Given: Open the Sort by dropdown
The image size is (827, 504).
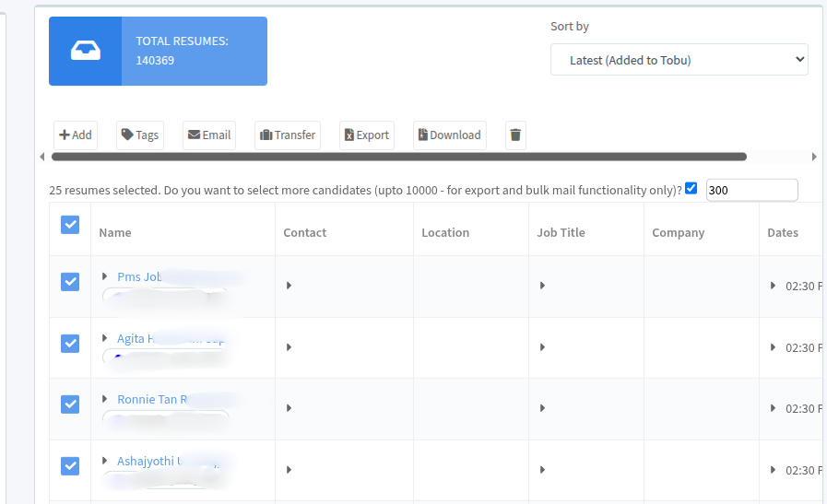Looking at the screenshot, I should pyautogui.click(x=679, y=60).
